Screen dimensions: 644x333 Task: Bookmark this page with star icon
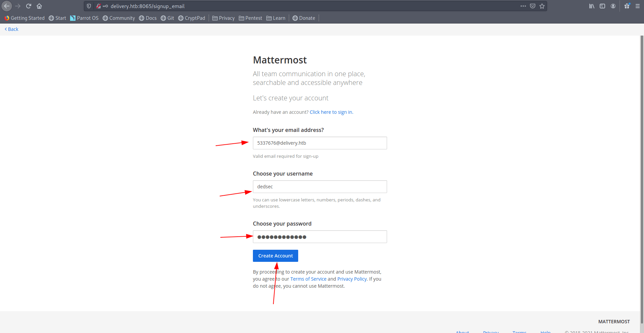(x=542, y=6)
